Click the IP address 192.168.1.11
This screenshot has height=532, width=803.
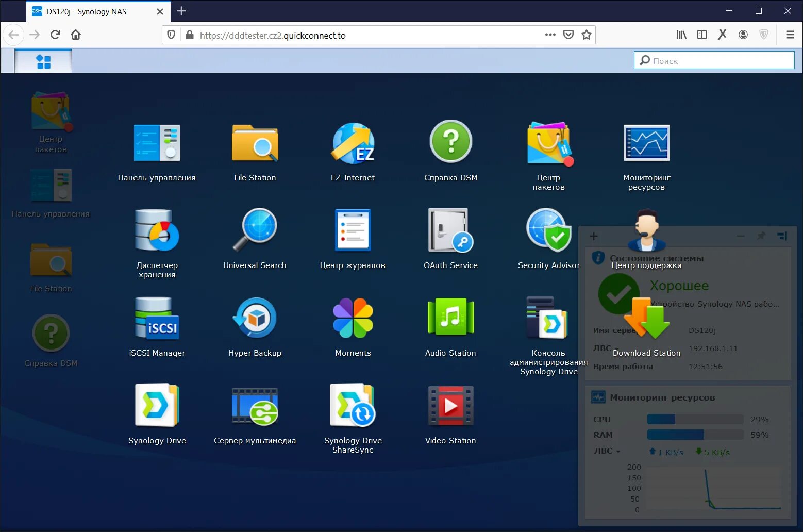(713, 348)
